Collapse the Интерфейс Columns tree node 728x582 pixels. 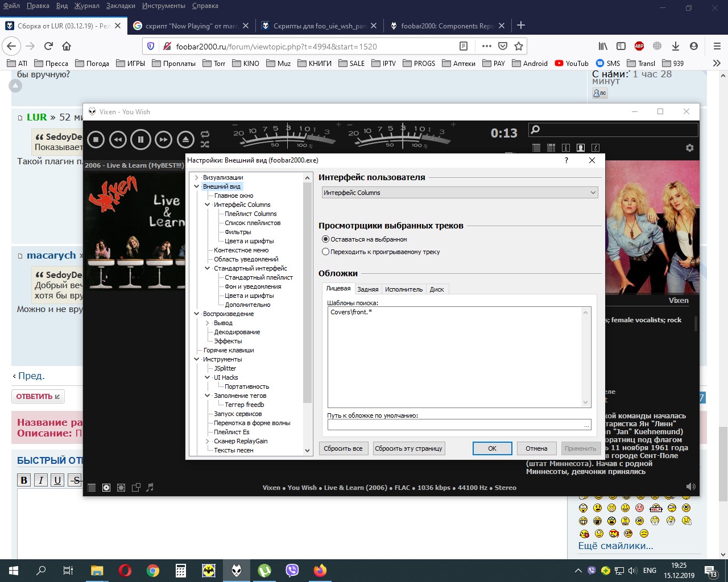coord(208,205)
